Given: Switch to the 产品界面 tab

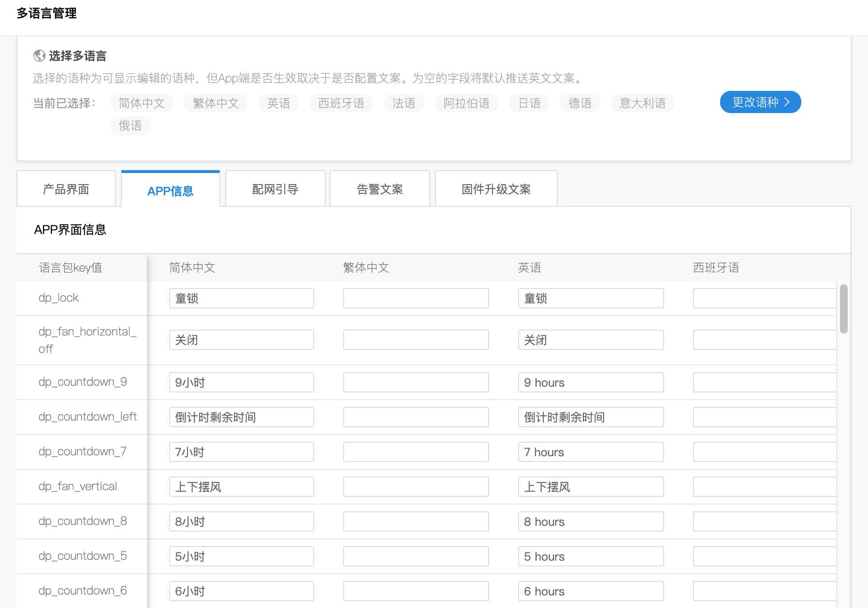Looking at the screenshot, I should [66, 189].
